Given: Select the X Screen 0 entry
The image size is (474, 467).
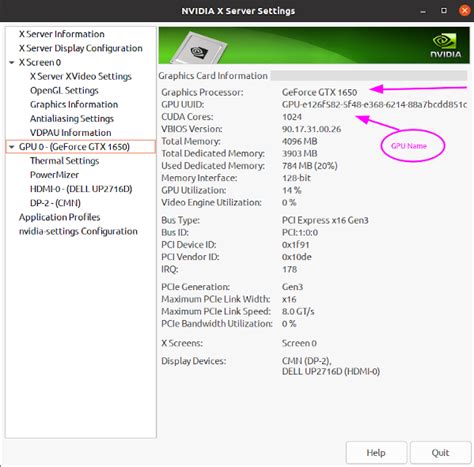Looking at the screenshot, I should 40,62.
